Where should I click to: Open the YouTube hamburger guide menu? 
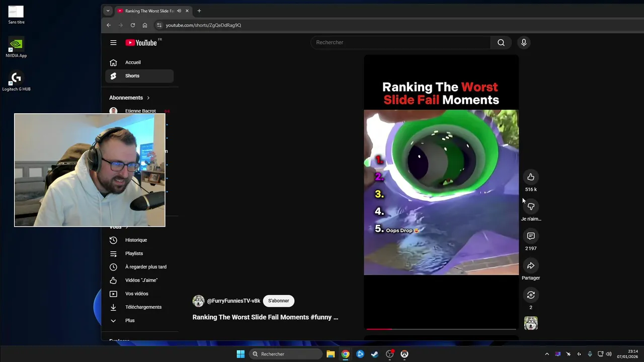[113, 43]
